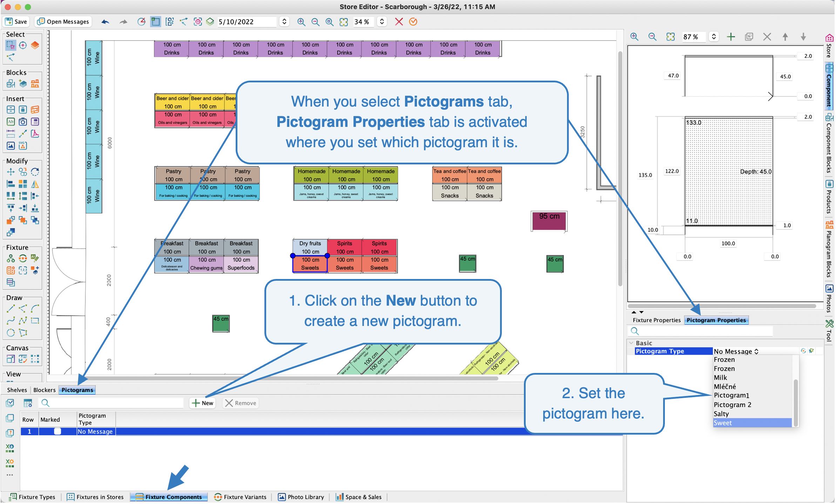The height and width of the screenshot is (504, 836).
Task: Select the orange layer select tool
Action: tap(35, 45)
